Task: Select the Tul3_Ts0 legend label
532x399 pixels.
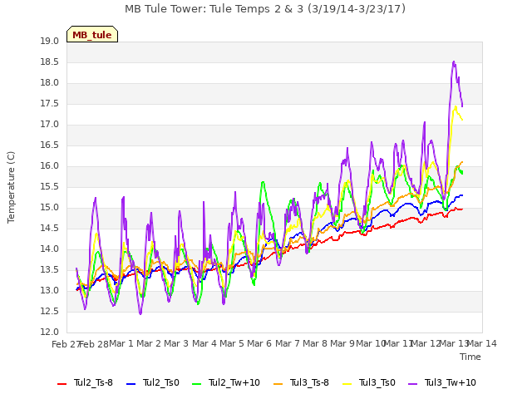Action: [377, 382]
